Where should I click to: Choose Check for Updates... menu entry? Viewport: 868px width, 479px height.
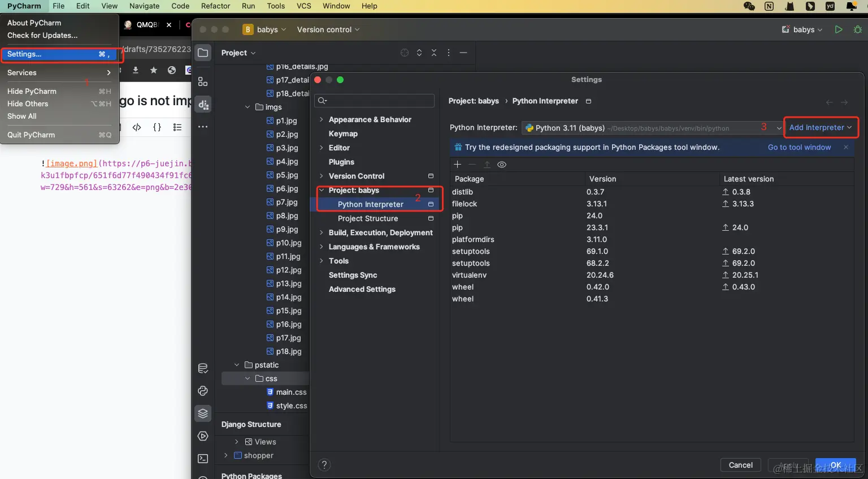[x=59, y=35]
